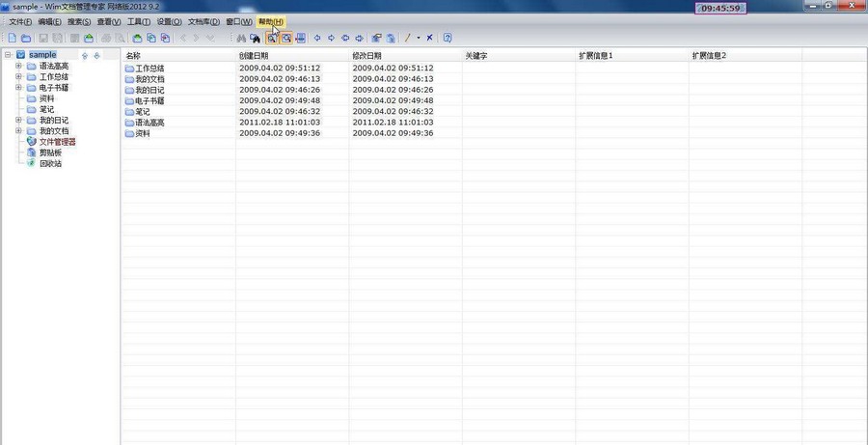Image resolution: width=868 pixels, height=445 pixels.
Task: Open the 文件(F) menu
Action: click(x=20, y=22)
